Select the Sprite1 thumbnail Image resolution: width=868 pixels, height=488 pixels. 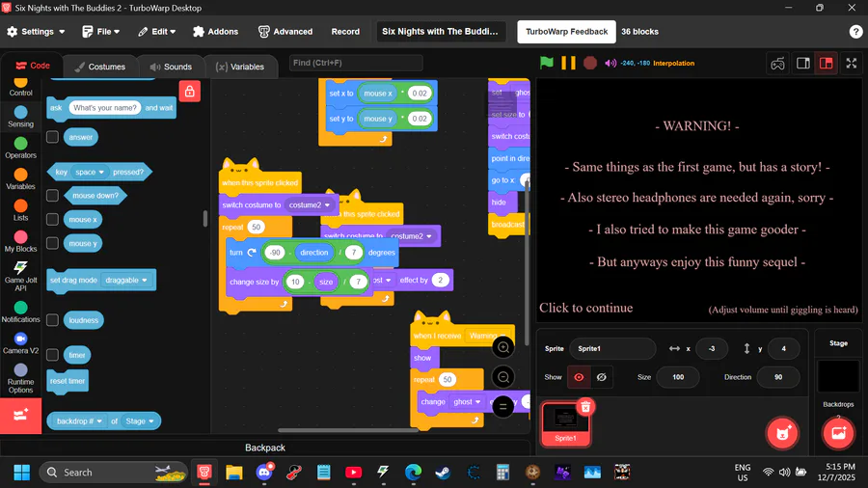pyautogui.click(x=565, y=423)
